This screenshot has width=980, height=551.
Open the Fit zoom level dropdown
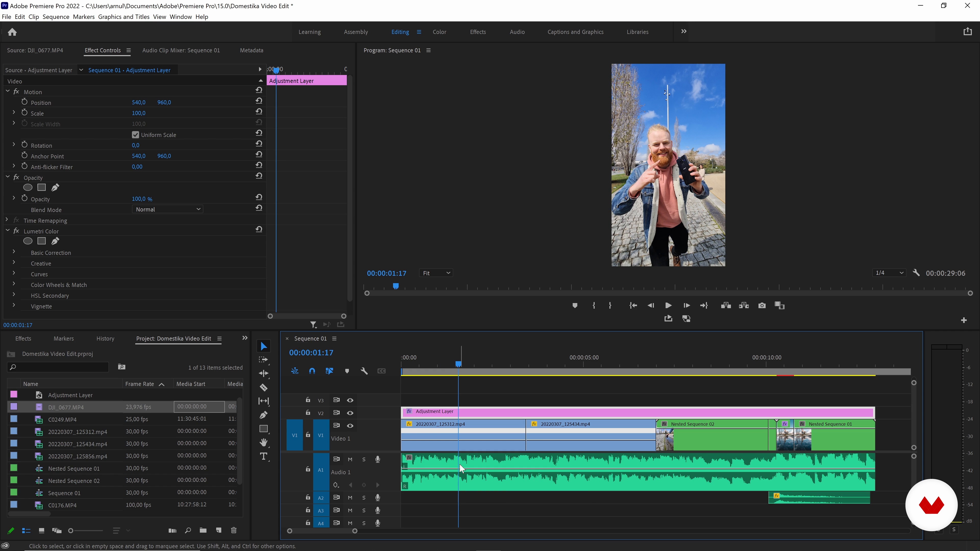pyautogui.click(x=436, y=273)
